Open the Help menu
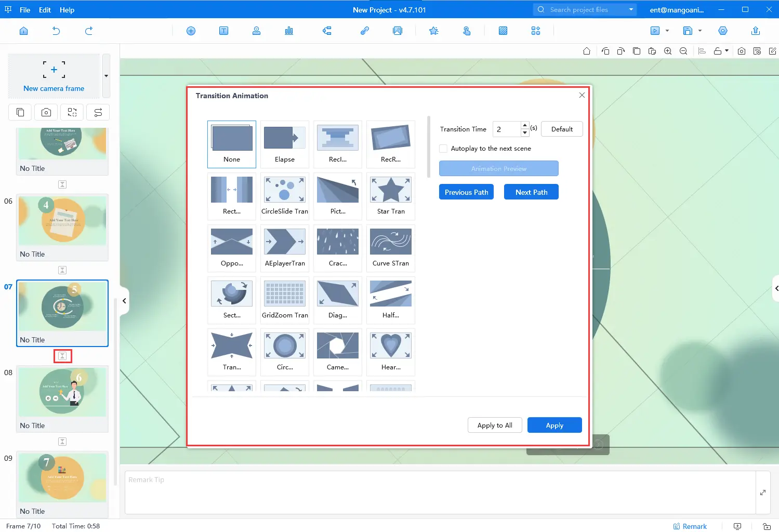The image size is (779, 532). (67, 10)
